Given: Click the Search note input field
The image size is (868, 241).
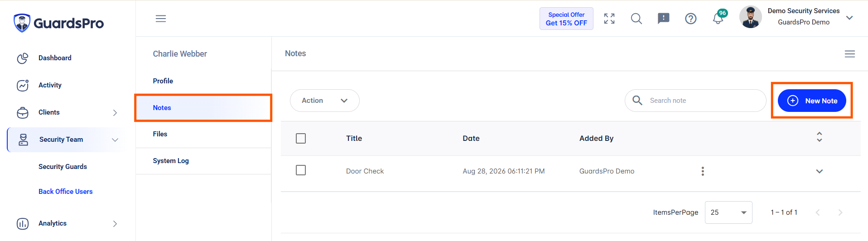Looking at the screenshot, I should coord(695,101).
